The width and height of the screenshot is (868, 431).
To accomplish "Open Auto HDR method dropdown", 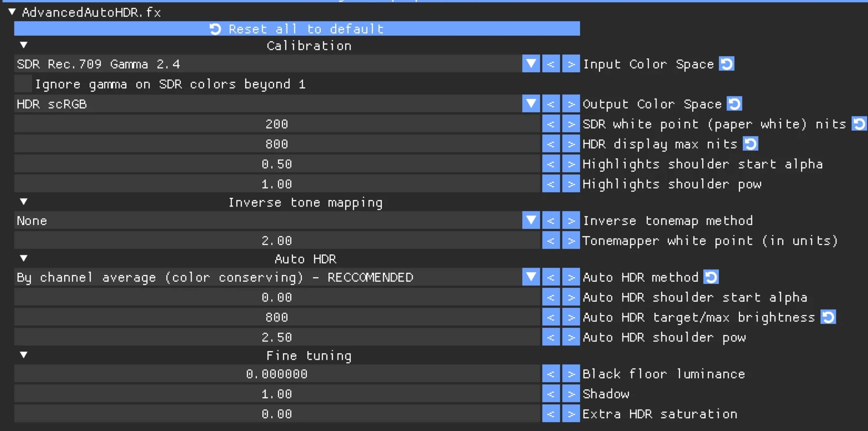I will click(531, 277).
